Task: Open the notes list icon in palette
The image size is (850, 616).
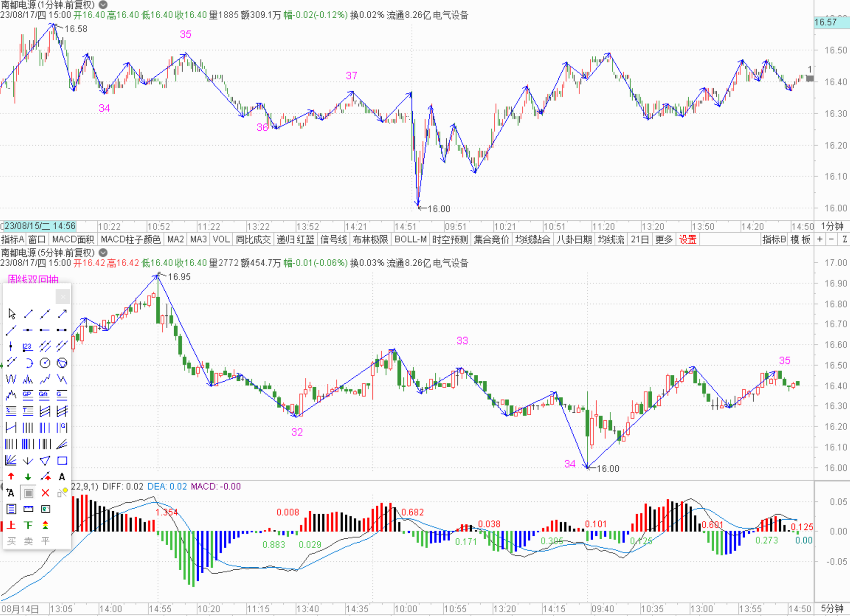Action: click(x=11, y=509)
